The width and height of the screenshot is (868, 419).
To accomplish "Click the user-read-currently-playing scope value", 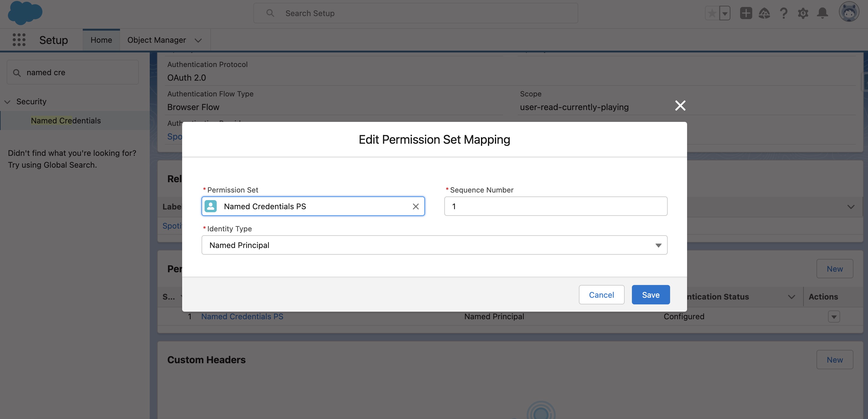I will 574,107.
